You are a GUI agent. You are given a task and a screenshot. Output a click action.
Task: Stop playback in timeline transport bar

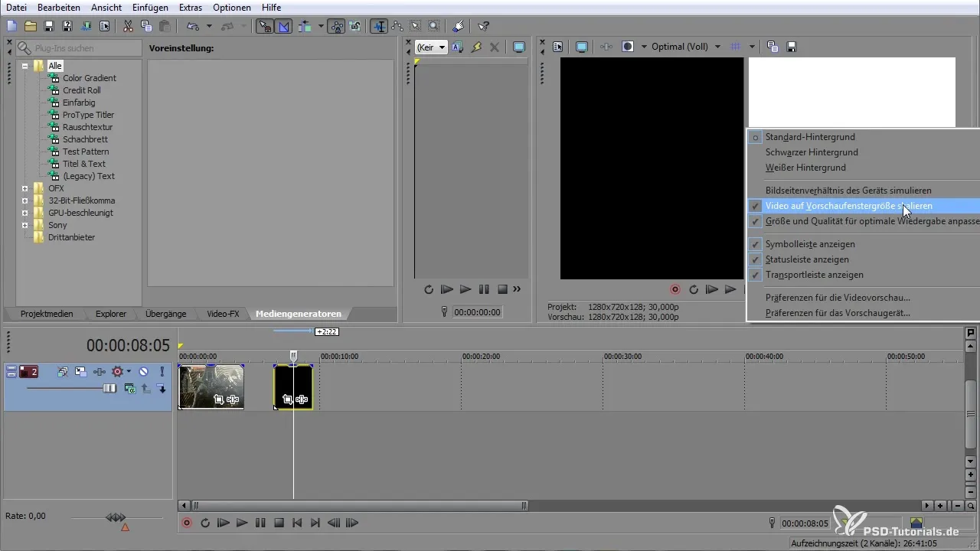click(279, 523)
